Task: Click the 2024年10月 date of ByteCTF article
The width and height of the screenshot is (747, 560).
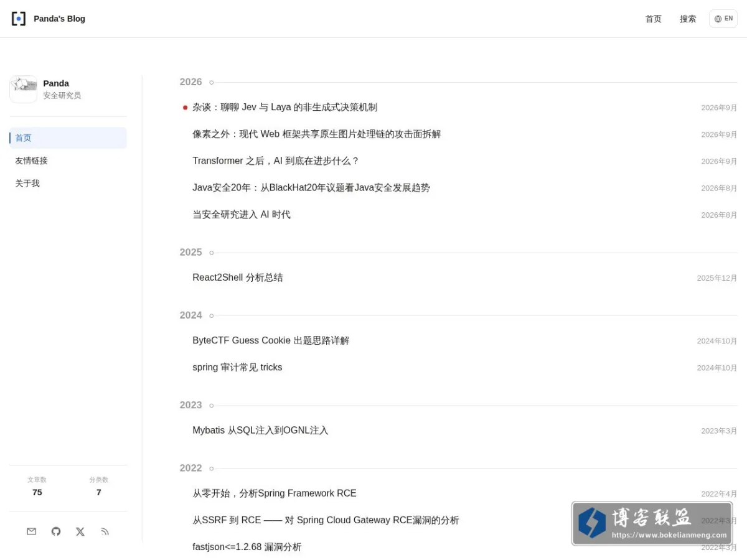Action: (717, 341)
